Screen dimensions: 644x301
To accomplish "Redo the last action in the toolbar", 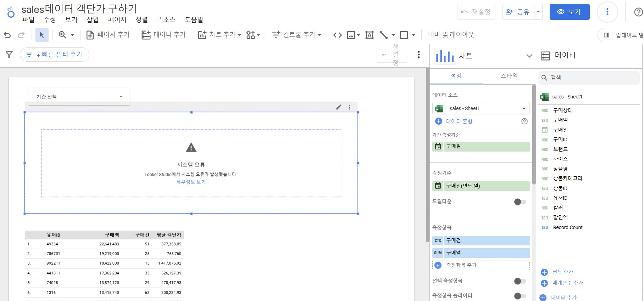I will click(21, 35).
